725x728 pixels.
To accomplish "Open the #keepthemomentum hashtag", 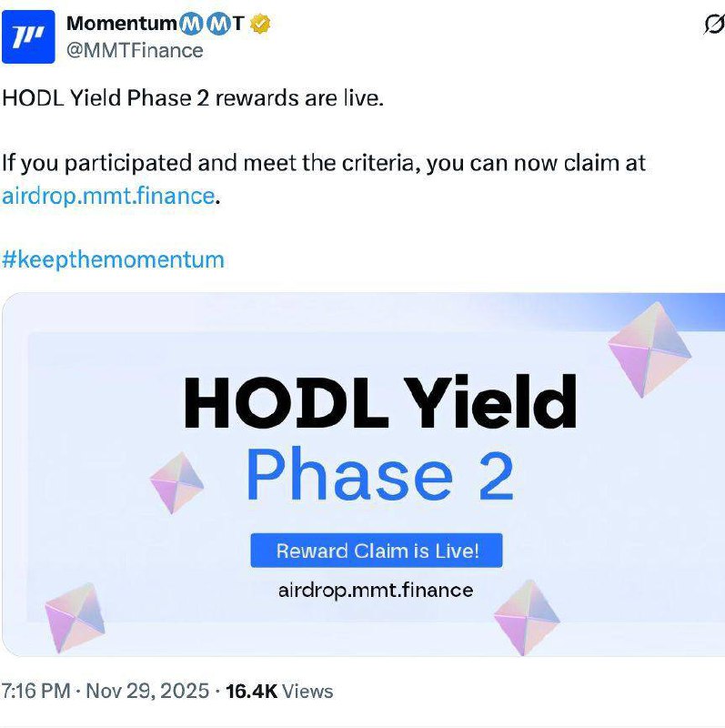I will coord(113,260).
